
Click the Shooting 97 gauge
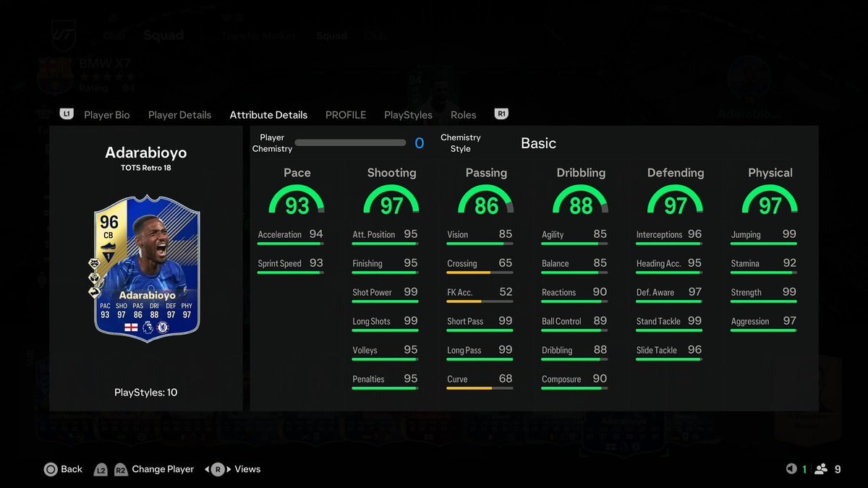tap(391, 200)
